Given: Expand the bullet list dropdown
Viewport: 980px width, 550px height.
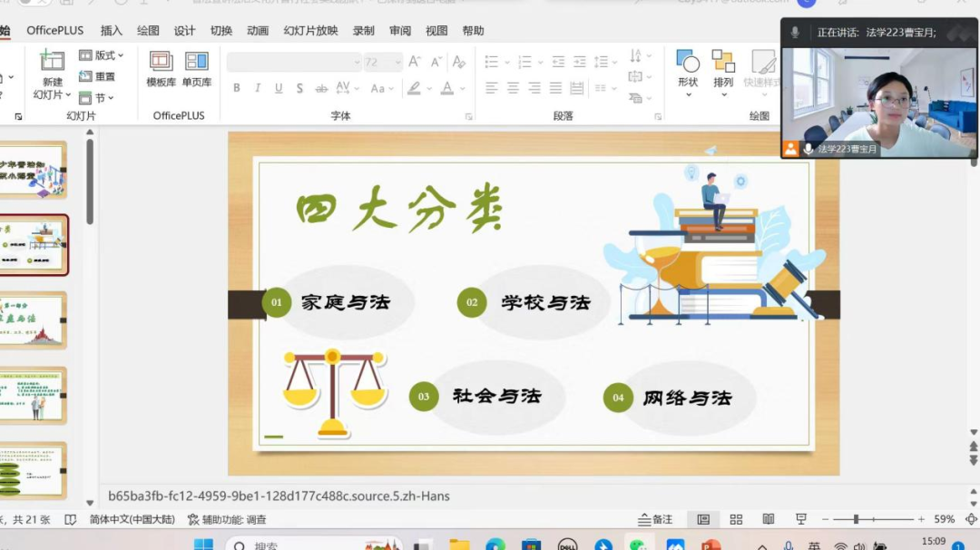Looking at the screenshot, I should (507, 62).
